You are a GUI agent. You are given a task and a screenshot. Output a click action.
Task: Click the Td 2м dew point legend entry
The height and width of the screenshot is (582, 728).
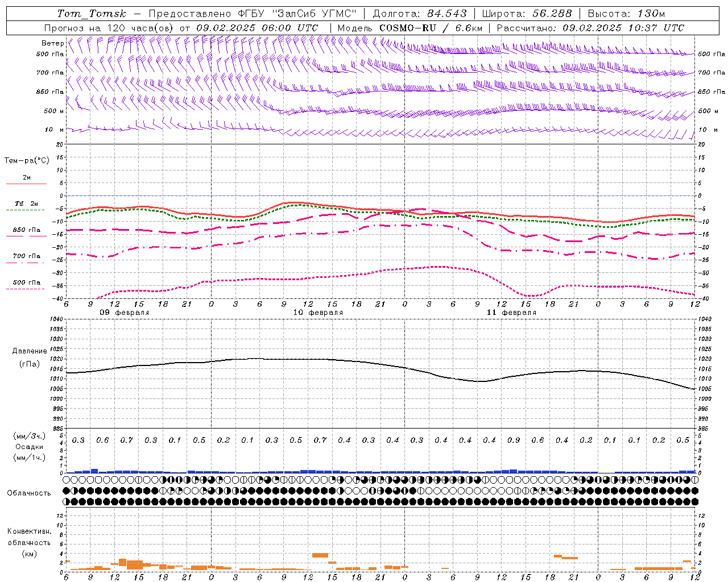(x=26, y=203)
